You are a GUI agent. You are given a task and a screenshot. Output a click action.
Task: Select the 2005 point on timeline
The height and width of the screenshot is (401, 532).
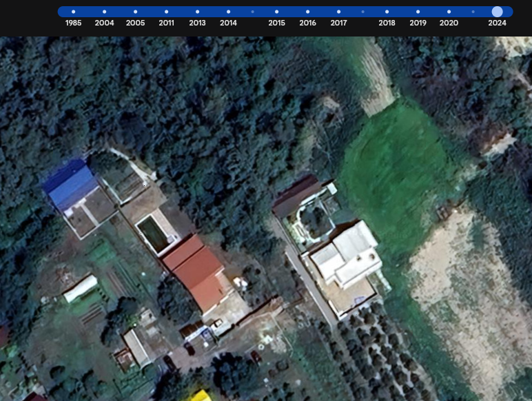135,12
